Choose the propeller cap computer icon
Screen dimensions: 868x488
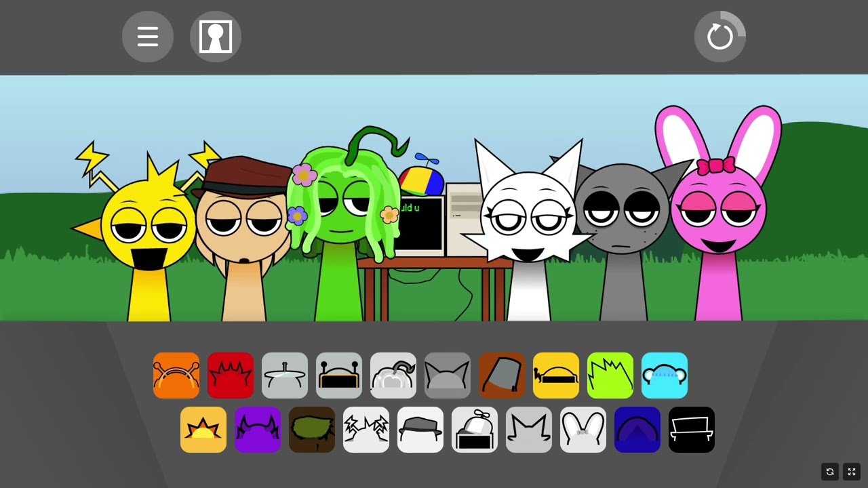pyautogui.click(x=475, y=430)
